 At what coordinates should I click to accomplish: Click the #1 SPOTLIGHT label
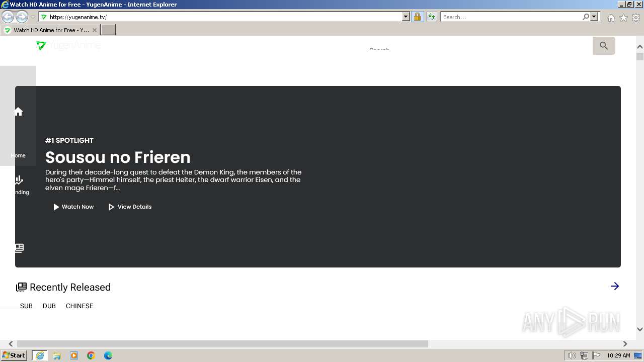click(x=69, y=140)
